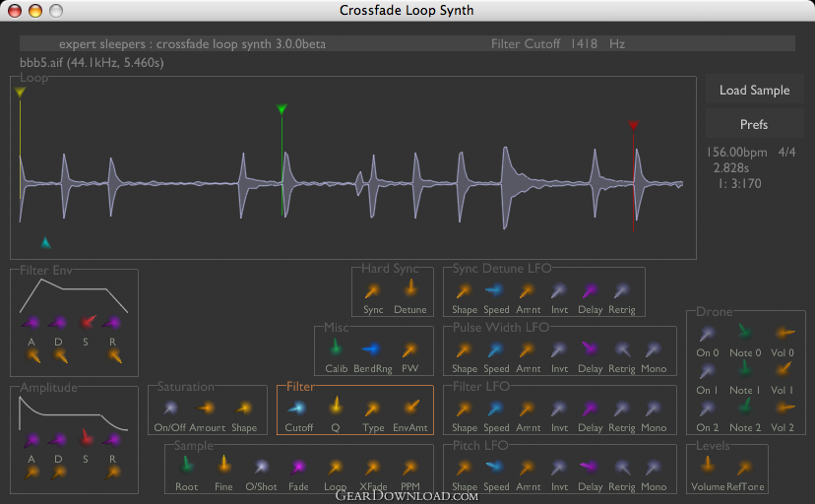Click the Pulse Width LFO Delay knob
The width and height of the screenshot is (815, 504).
coord(590,348)
